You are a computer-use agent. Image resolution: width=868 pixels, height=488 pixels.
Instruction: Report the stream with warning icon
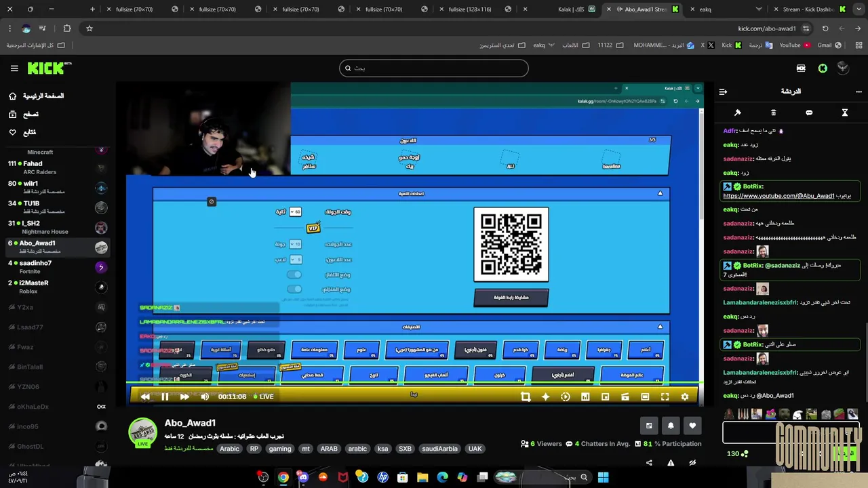point(671,463)
